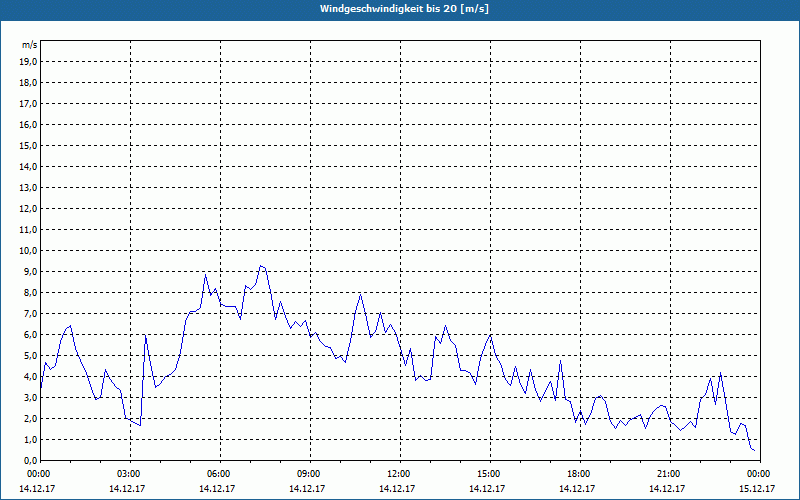This screenshot has height=500, width=800.
Task: Click the 15:00 time axis label
Action: [490, 474]
